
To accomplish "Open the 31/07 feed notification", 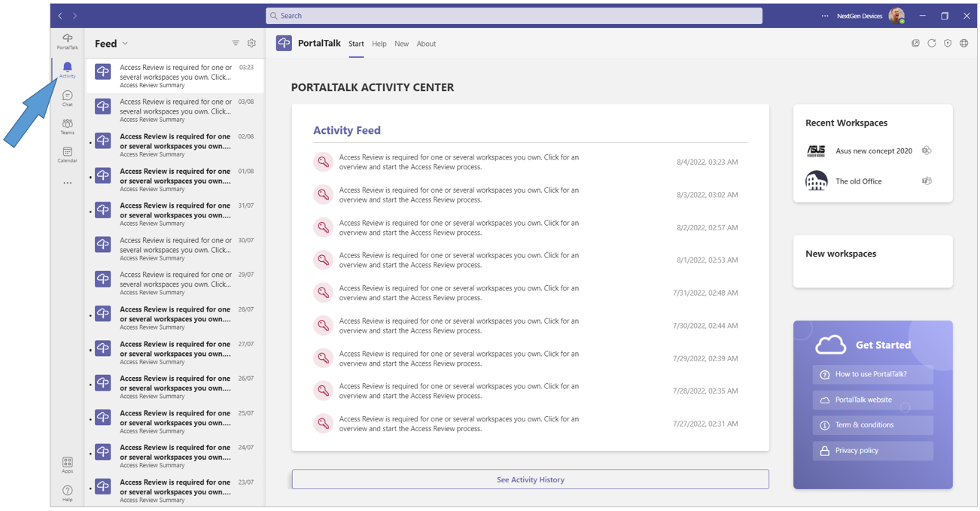I will point(175,214).
